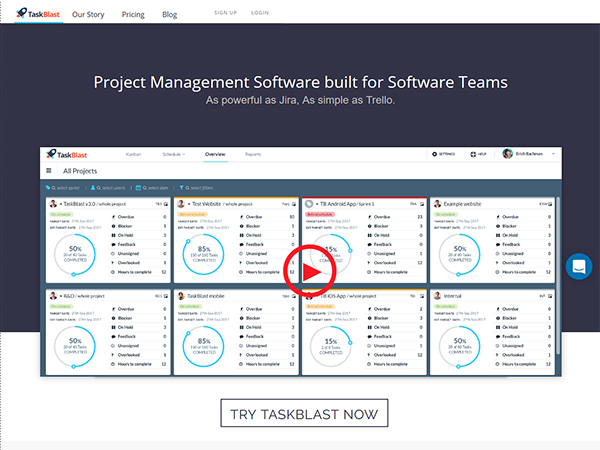Click the expand icon on Internal card header
This screenshot has height=450, width=600.
point(550,297)
